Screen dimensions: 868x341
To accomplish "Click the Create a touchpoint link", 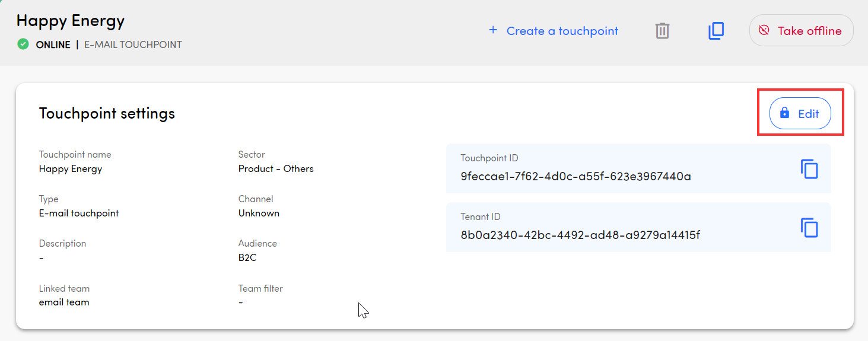I will click(x=562, y=31).
